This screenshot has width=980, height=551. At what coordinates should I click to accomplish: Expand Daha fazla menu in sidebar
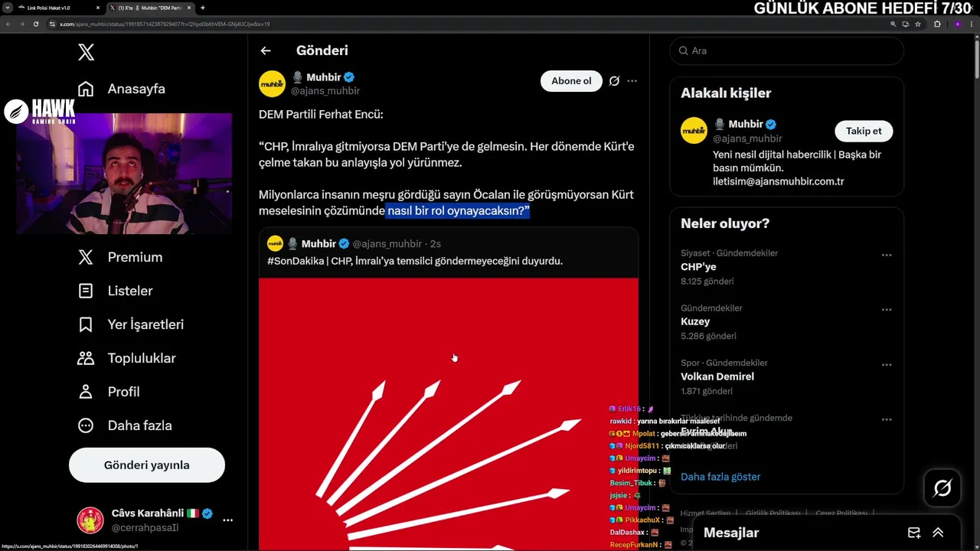125,425
